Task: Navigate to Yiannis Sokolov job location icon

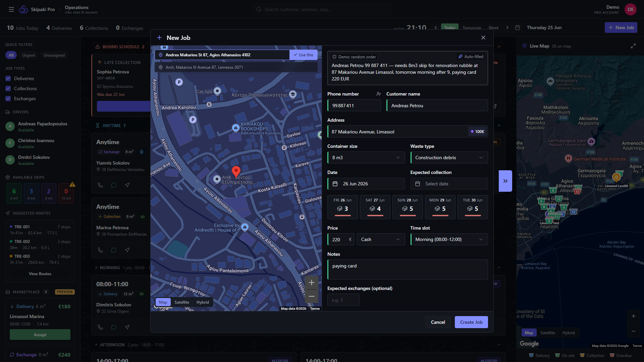Action: [127, 185]
